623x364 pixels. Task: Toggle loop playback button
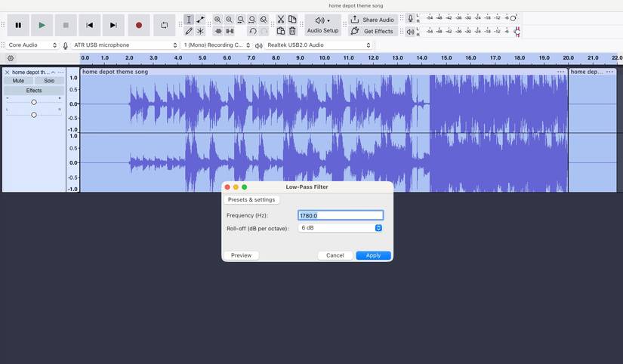pos(164,25)
